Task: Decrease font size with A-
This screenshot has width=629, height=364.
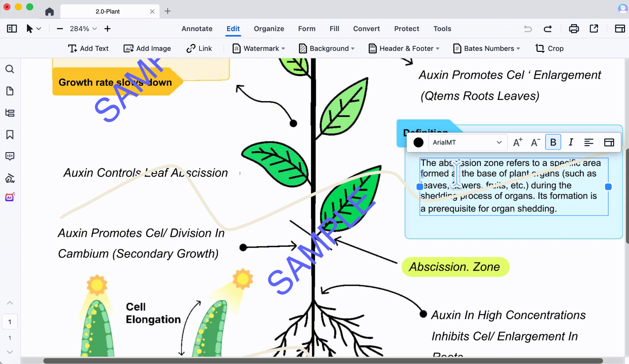Action: [535, 142]
